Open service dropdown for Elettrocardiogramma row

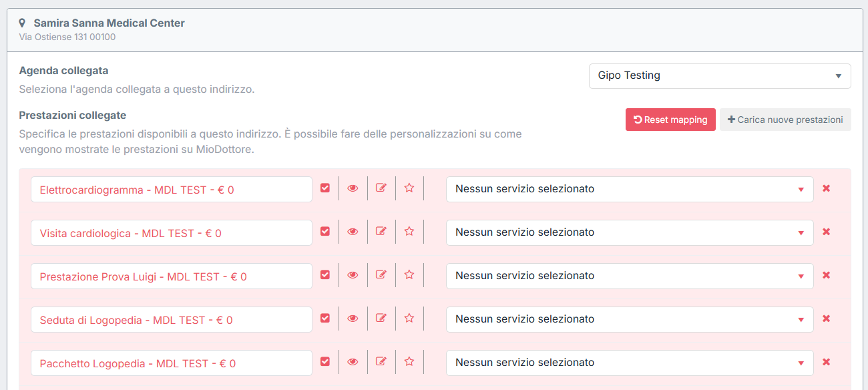(629, 189)
